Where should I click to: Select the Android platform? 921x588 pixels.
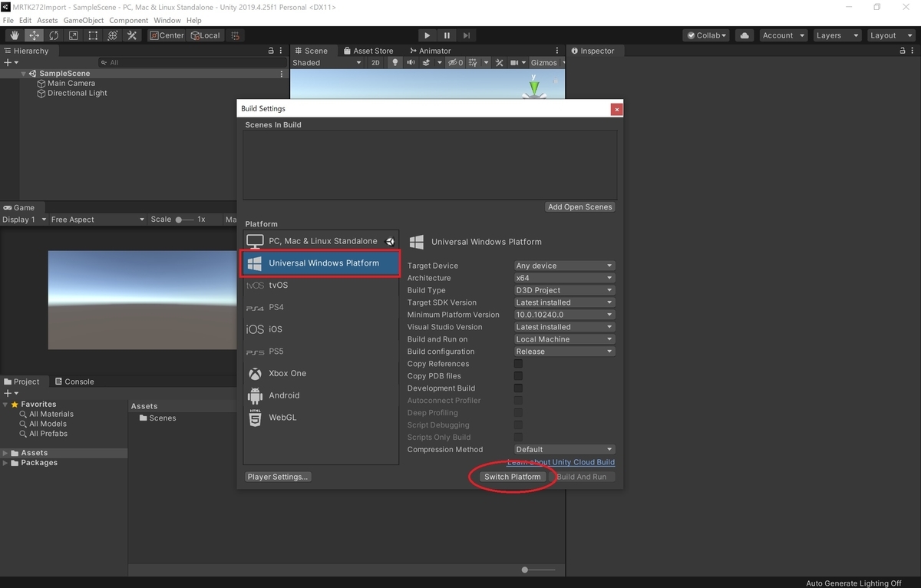point(321,395)
